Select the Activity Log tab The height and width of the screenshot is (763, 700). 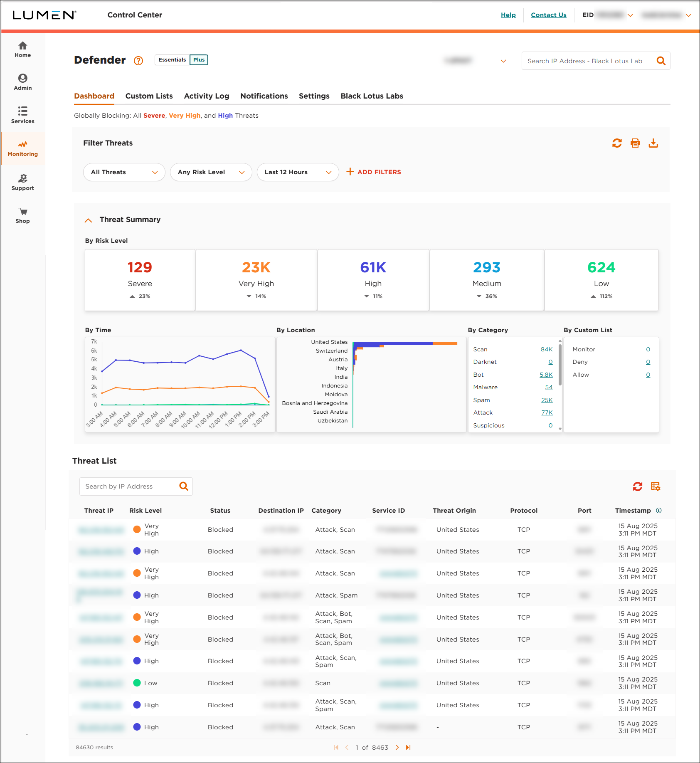(207, 96)
